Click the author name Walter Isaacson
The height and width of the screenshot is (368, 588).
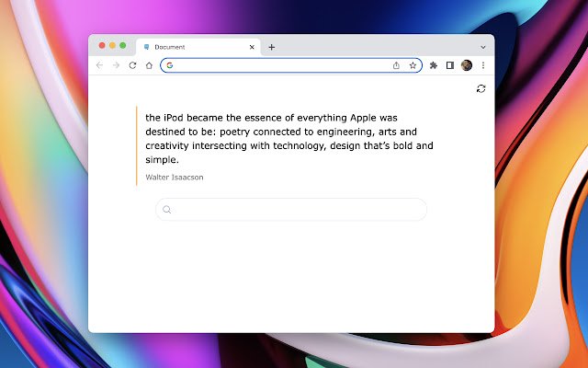pyautogui.click(x=175, y=178)
